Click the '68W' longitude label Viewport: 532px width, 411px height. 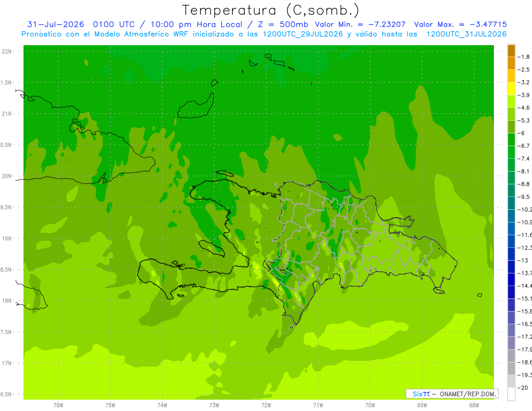pyautogui.click(x=474, y=405)
